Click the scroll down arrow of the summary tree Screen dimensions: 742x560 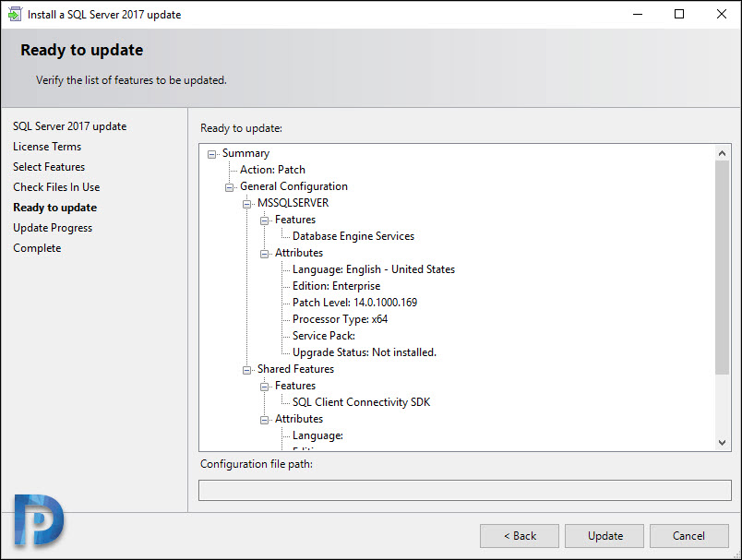point(722,443)
